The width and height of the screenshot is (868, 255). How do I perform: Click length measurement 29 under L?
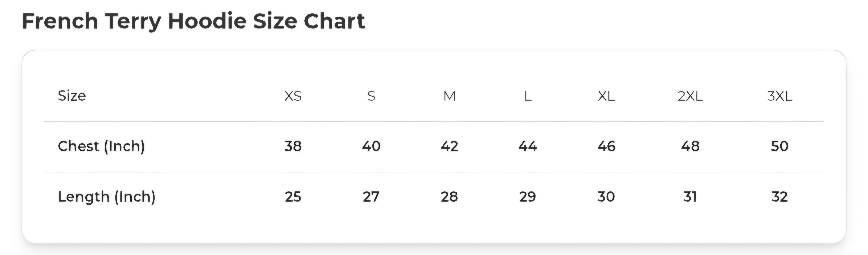527,197
